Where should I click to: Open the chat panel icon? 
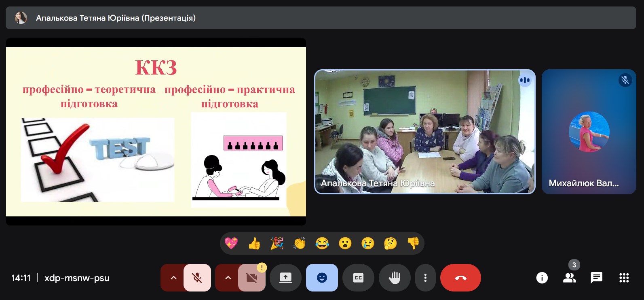coord(596,278)
